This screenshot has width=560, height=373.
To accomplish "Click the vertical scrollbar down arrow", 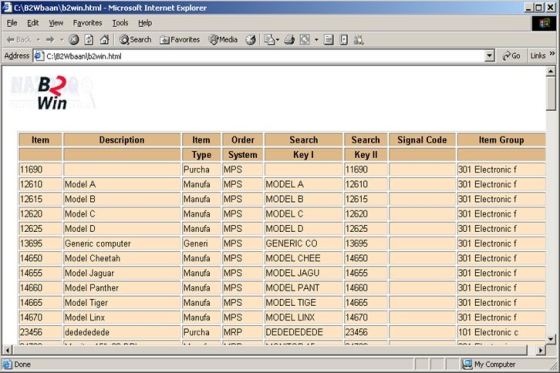I will click(551, 338).
